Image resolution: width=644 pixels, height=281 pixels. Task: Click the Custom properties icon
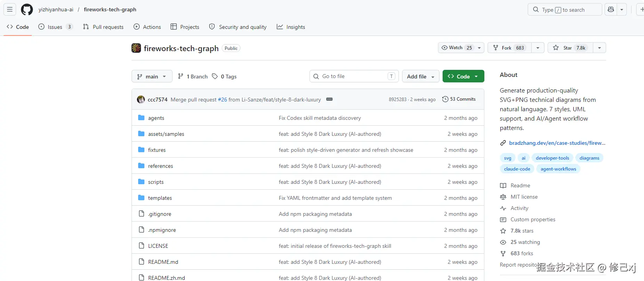(x=503, y=220)
